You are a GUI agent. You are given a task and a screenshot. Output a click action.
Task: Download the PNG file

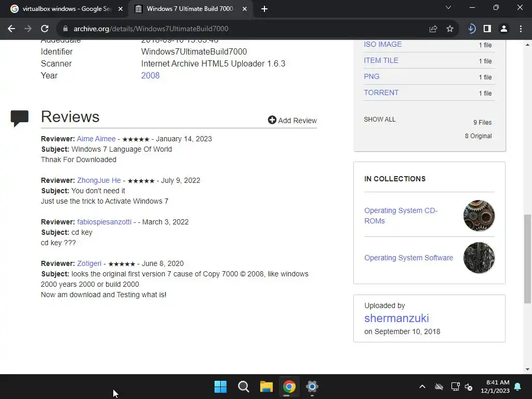coord(371,76)
